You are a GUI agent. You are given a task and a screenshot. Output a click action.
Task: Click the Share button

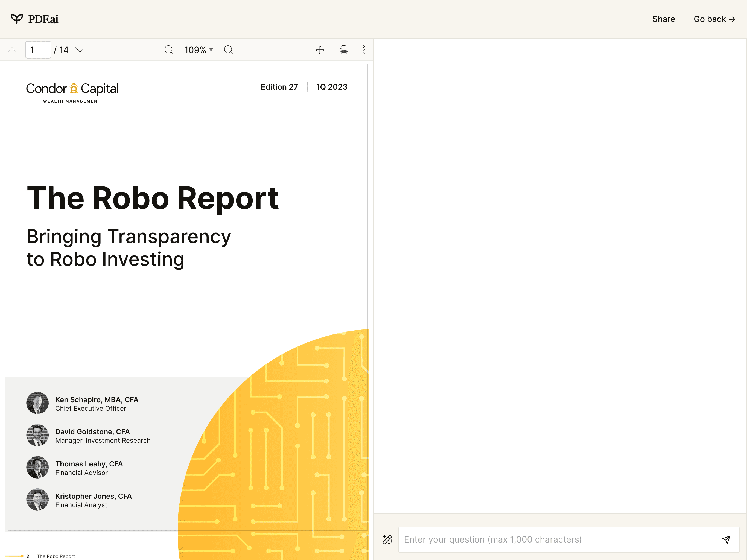(663, 19)
